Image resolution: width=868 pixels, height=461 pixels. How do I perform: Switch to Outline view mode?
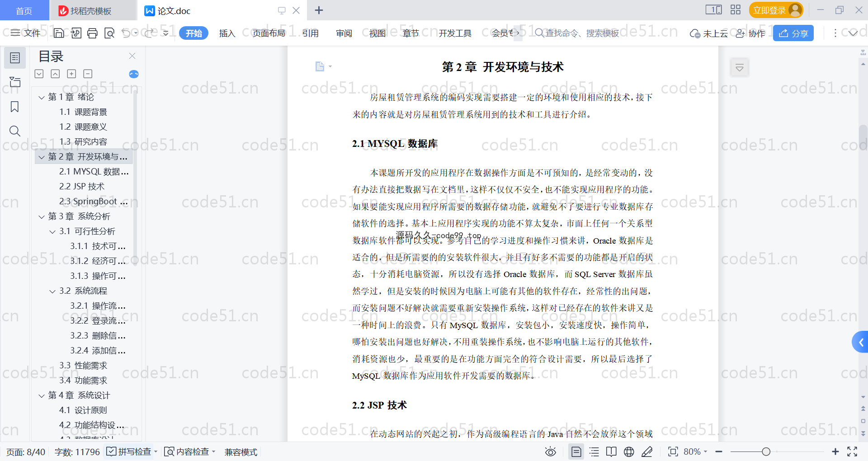pos(594,452)
